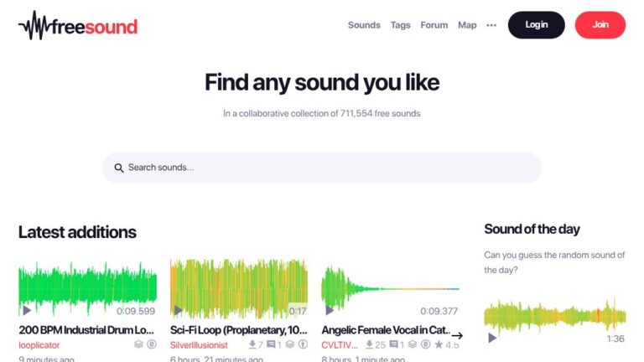Image resolution: width=644 pixels, height=362 pixels.
Task: Play the sound of the day
Action: (492, 338)
